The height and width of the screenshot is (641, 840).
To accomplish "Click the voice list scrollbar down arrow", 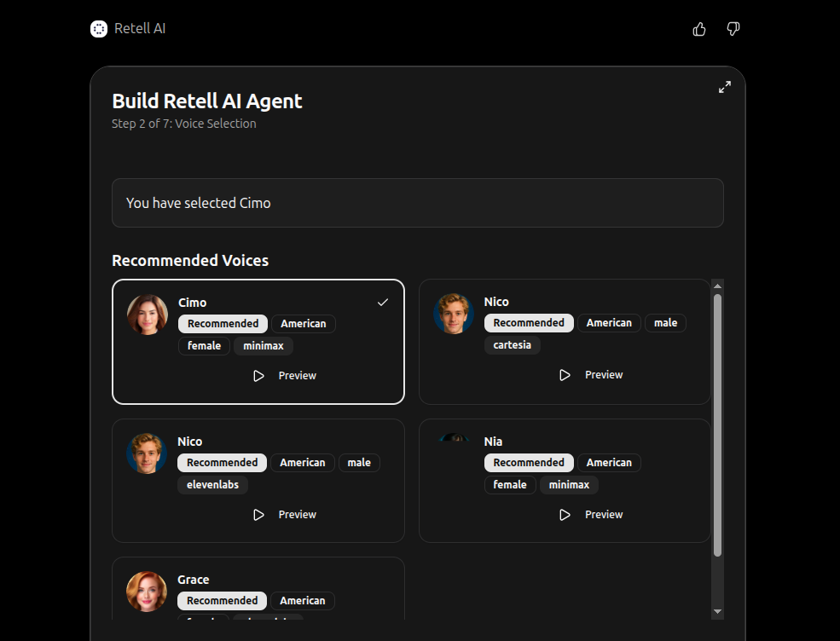I will 717,611.
